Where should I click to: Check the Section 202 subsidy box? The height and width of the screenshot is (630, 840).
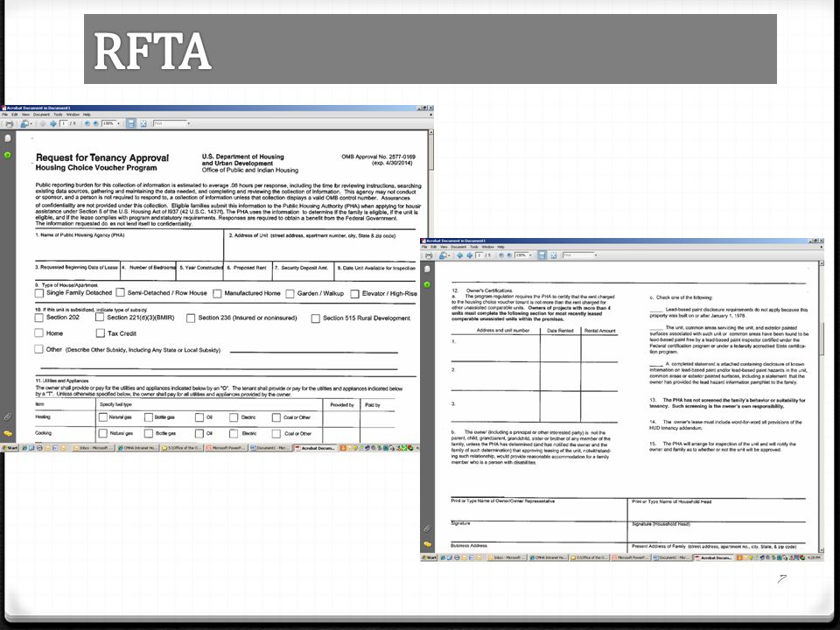(38, 318)
